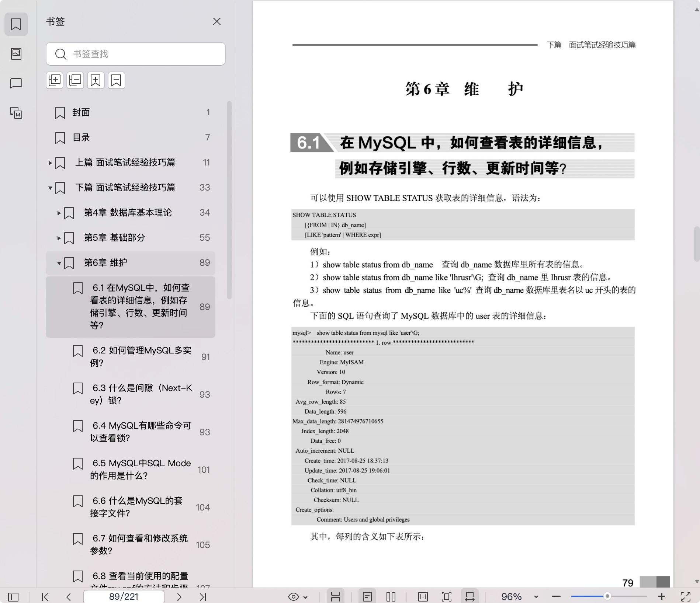This screenshot has height=603, width=700.
Task: Select 下篇 面试笔试经验技巧篇 bookmark row
Action: coord(131,188)
